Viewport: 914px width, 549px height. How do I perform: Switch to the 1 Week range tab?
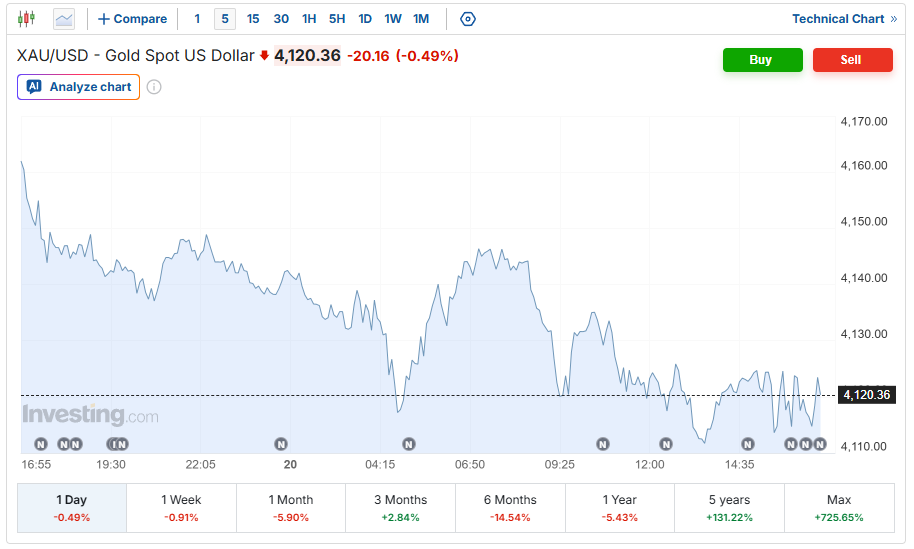(181, 508)
